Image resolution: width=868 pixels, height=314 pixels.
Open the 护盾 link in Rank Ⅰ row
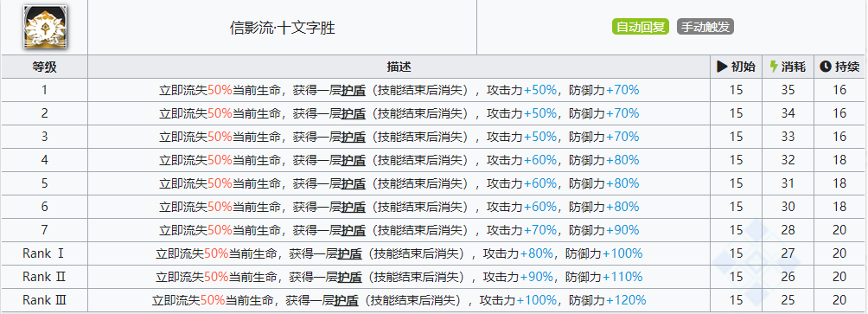pyautogui.click(x=350, y=253)
